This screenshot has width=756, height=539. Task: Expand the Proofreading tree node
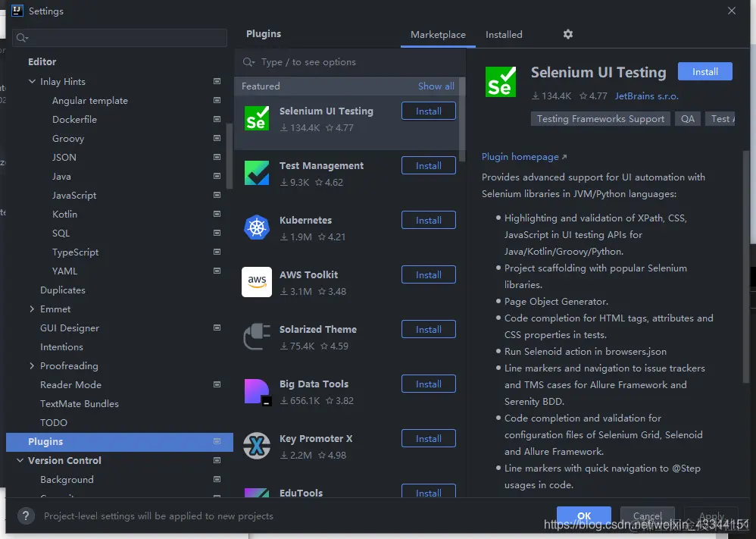tap(32, 365)
